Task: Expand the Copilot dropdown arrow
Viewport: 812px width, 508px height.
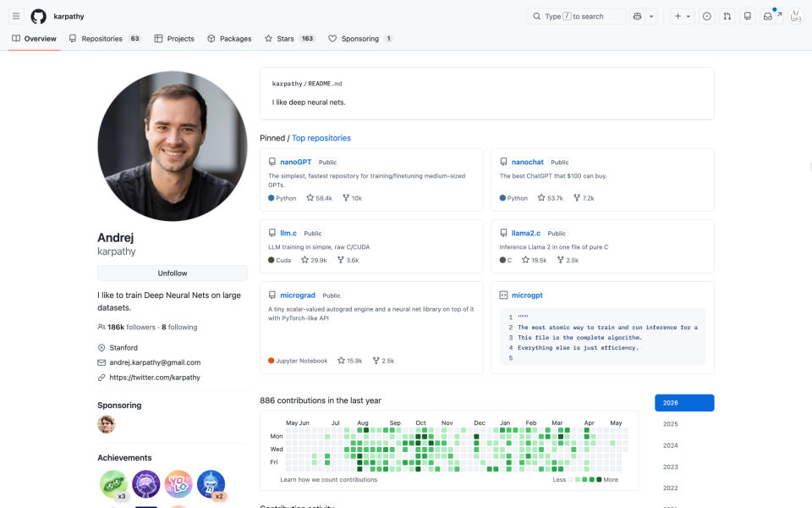Action: point(651,16)
